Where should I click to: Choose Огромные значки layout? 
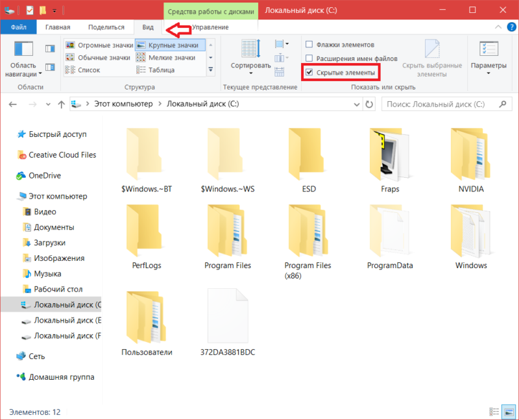[99, 45]
